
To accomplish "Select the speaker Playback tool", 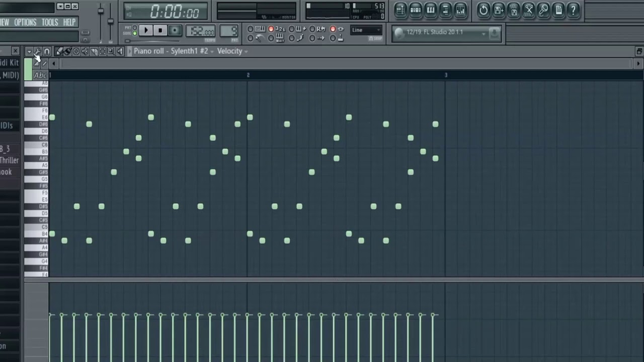I will click(x=120, y=51).
